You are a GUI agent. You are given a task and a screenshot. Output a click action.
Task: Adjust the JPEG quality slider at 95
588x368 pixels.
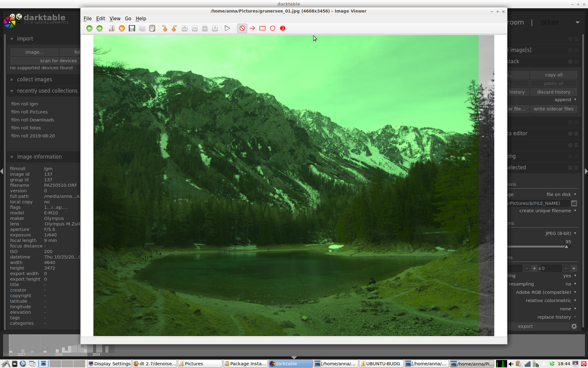pyautogui.click(x=539, y=246)
